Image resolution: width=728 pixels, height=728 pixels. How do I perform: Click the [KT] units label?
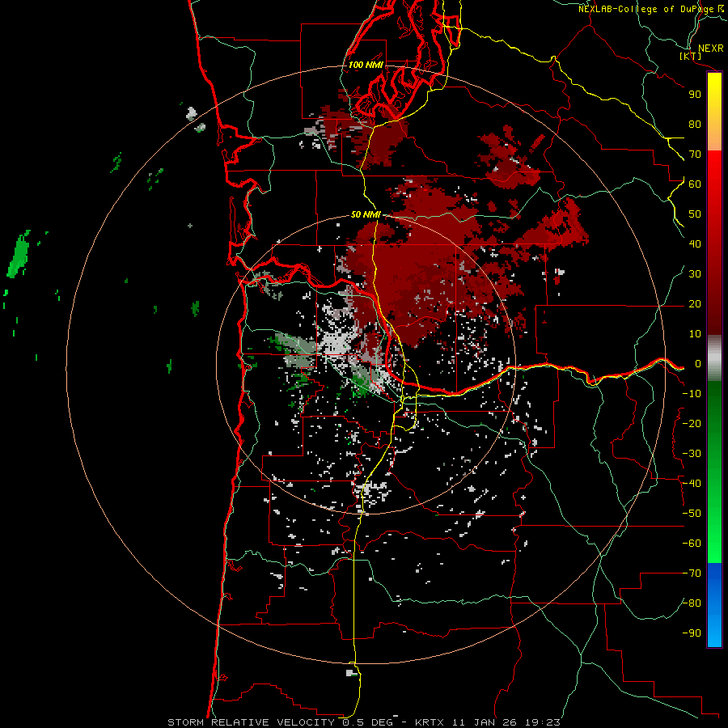691,56
